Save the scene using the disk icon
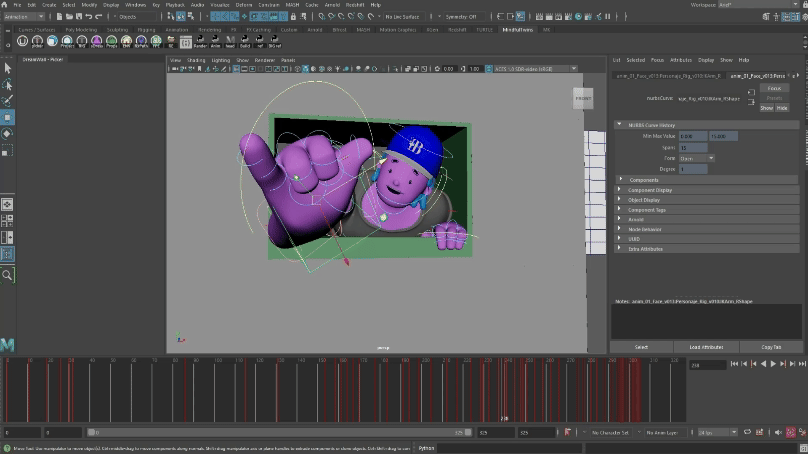This screenshot has height=454, width=808. pyautogui.click(x=78, y=16)
